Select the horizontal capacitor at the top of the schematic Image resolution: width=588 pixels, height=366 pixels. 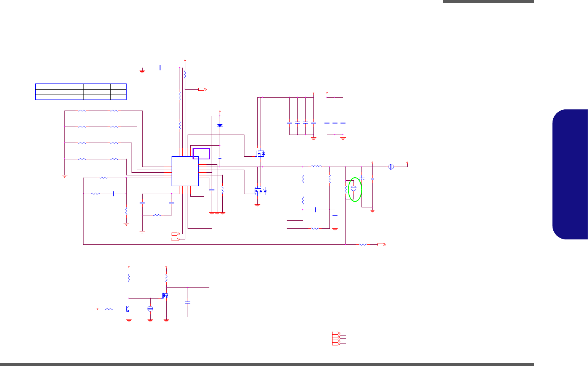coord(160,67)
